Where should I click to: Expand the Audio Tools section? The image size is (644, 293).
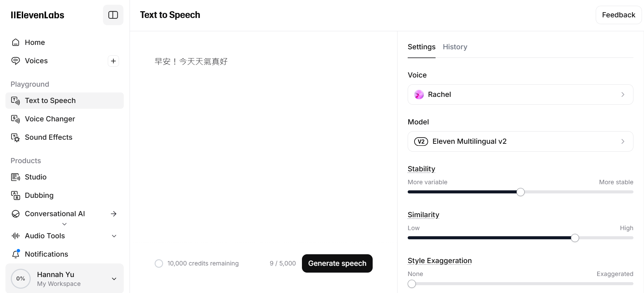pos(114,236)
